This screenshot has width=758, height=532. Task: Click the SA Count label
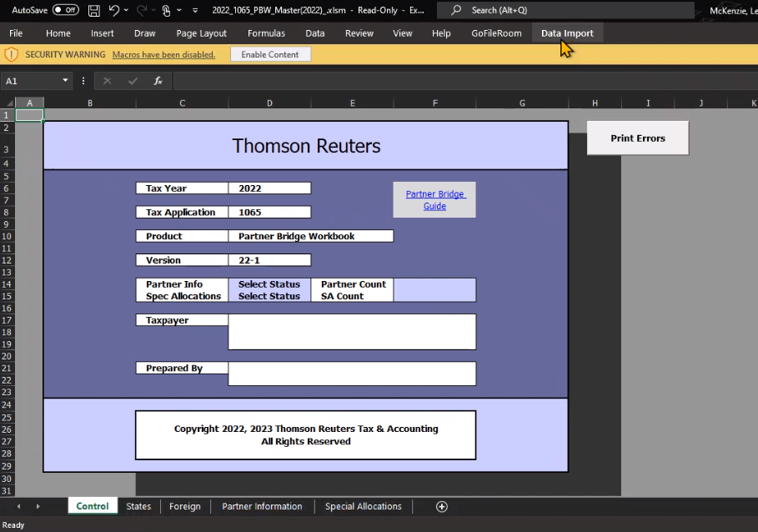(x=342, y=296)
